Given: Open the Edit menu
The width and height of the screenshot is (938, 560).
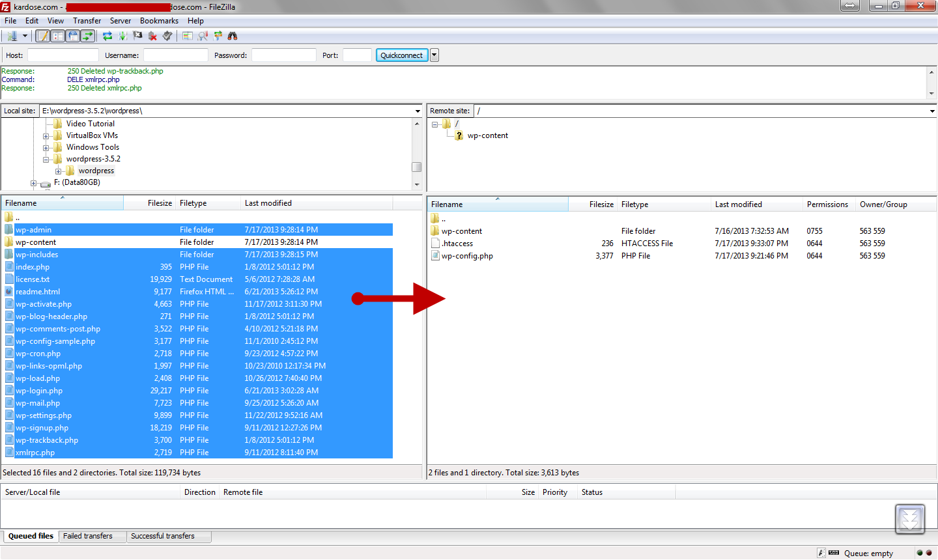Looking at the screenshot, I should point(32,21).
